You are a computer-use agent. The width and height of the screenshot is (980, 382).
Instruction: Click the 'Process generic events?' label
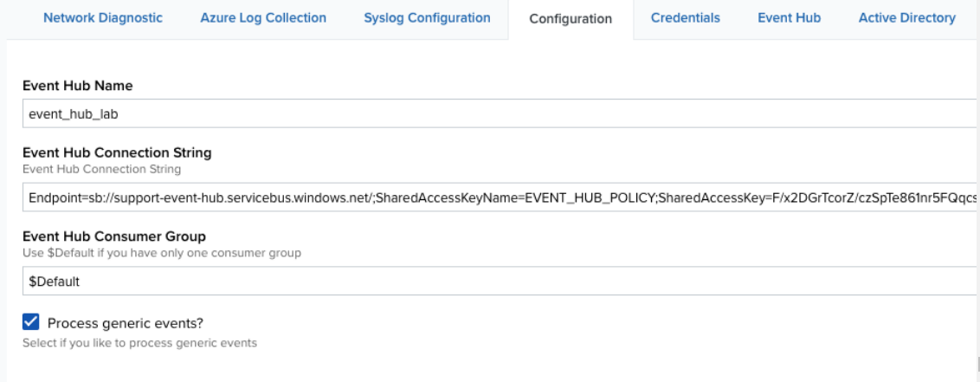pos(125,323)
